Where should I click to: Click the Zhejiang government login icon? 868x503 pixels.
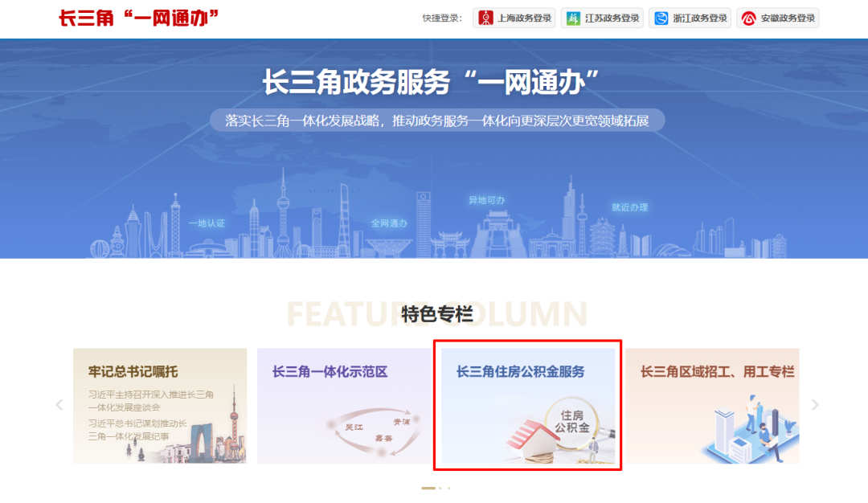[661, 18]
